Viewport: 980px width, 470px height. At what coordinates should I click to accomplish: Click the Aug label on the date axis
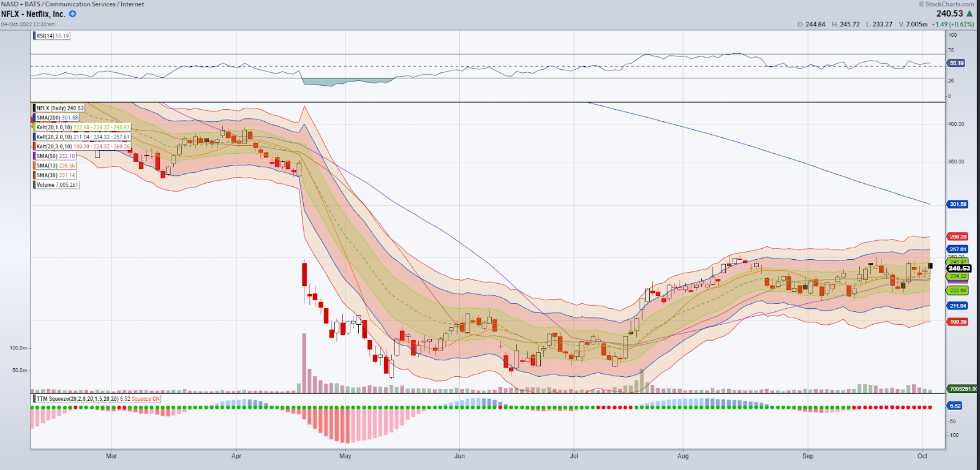pyautogui.click(x=683, y=456)
